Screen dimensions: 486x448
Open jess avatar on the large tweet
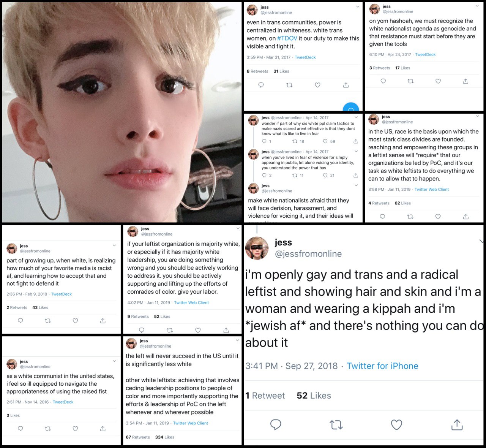click(257, 248)
